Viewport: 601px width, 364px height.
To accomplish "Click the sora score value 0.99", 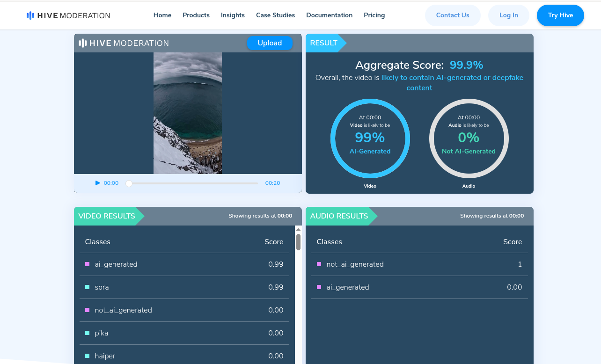I will tap(276, 287).
